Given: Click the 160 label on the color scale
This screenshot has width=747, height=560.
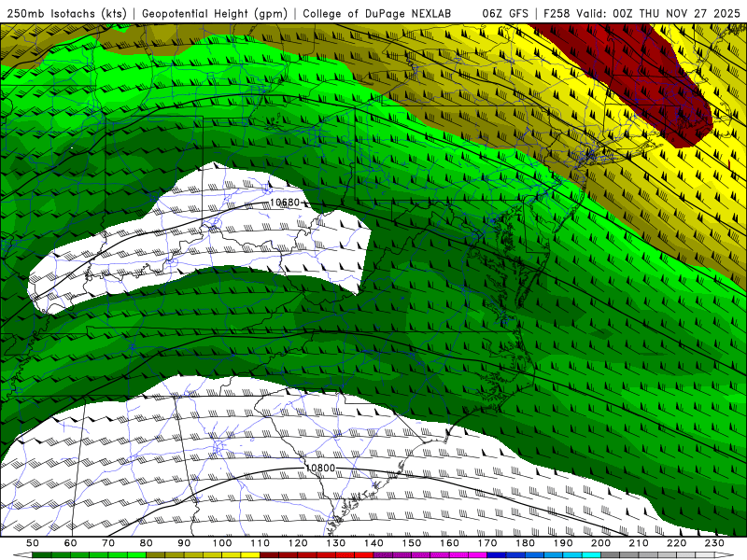Looking at the screenshot, I should (x=449, y=543).
